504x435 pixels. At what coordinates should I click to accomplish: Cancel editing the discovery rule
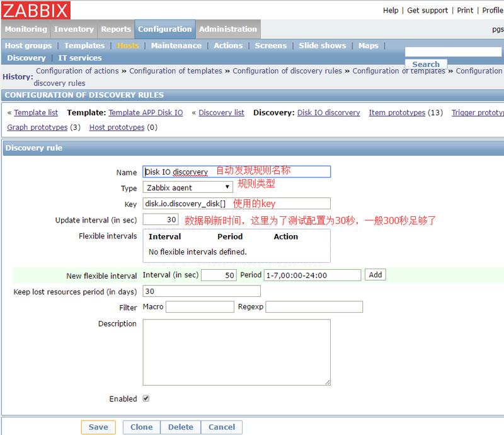(222, 427)
